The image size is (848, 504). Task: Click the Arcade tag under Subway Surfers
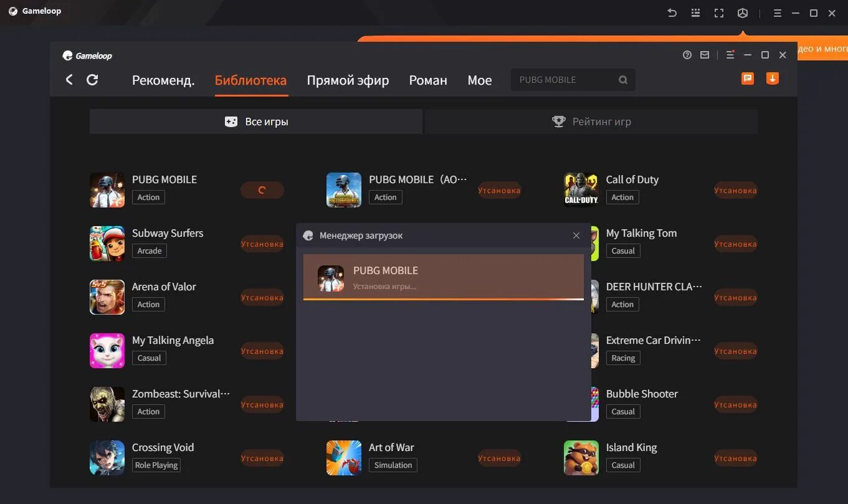(x=150, y=251)
